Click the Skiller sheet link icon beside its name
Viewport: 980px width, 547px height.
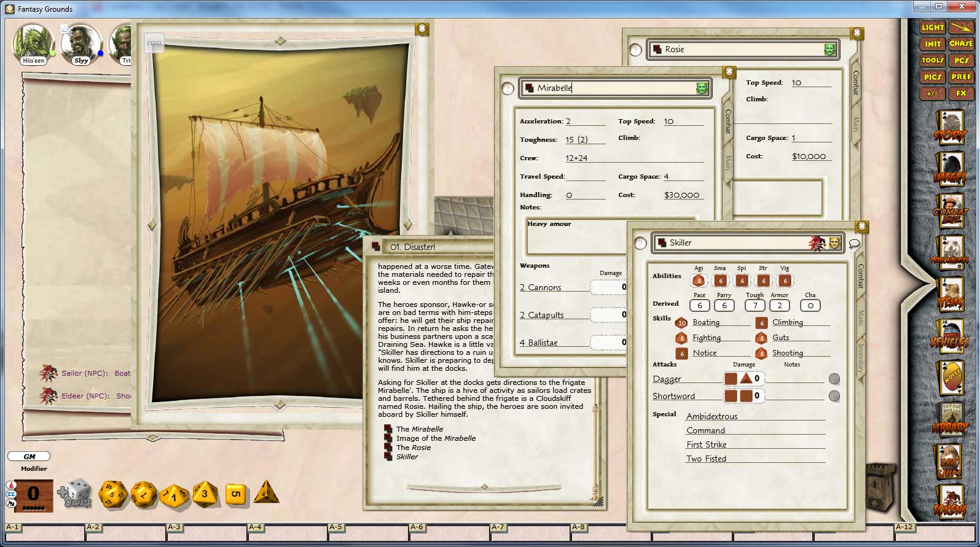tap(661, 243)
